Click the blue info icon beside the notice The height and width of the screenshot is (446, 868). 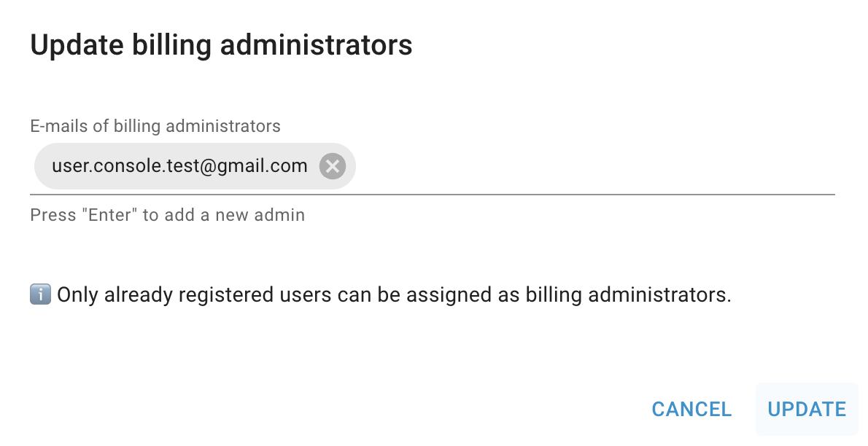point(40,294)
